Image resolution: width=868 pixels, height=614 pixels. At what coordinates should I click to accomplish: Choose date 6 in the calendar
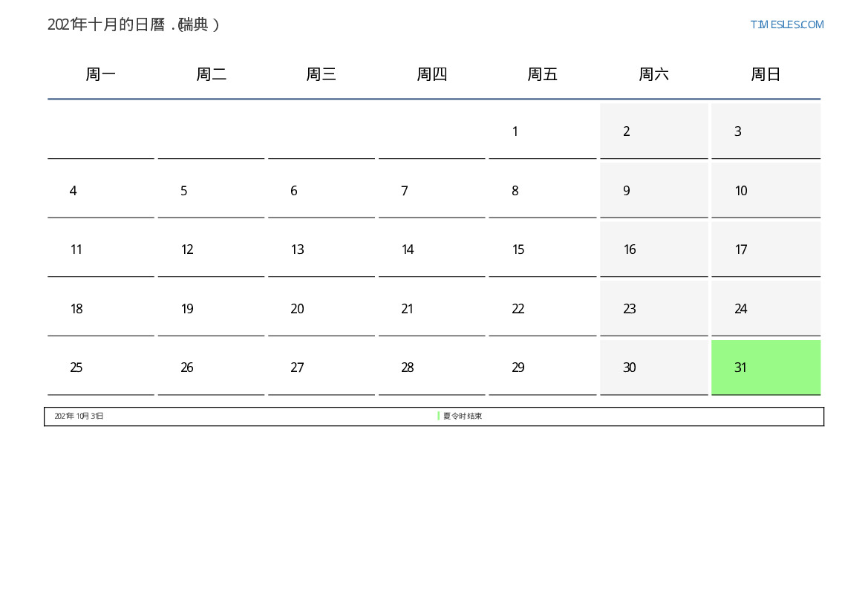pos(321,191)
